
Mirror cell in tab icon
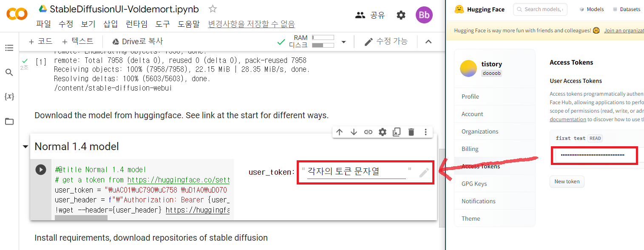click(x=397, y=132)
